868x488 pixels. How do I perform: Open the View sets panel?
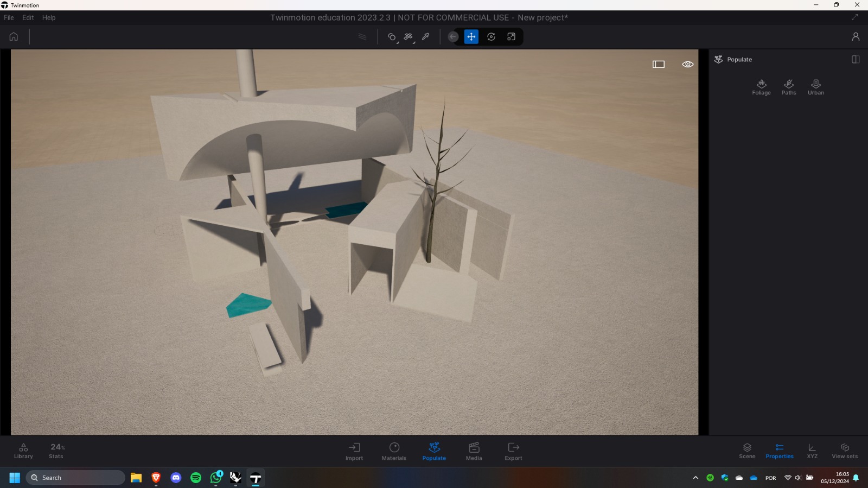[x=845, y=451]
